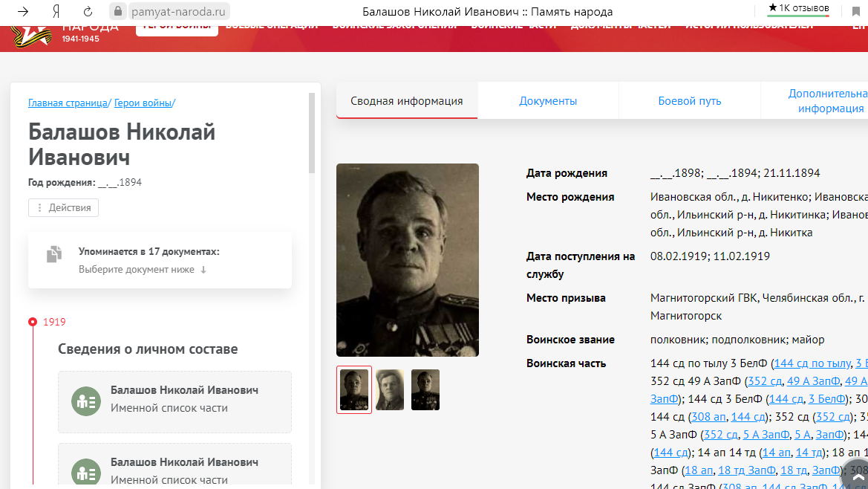This screenshot has width=868, height=489.
Task: Click the Yandex 'Я' home icon
Action: pos(56,12)
